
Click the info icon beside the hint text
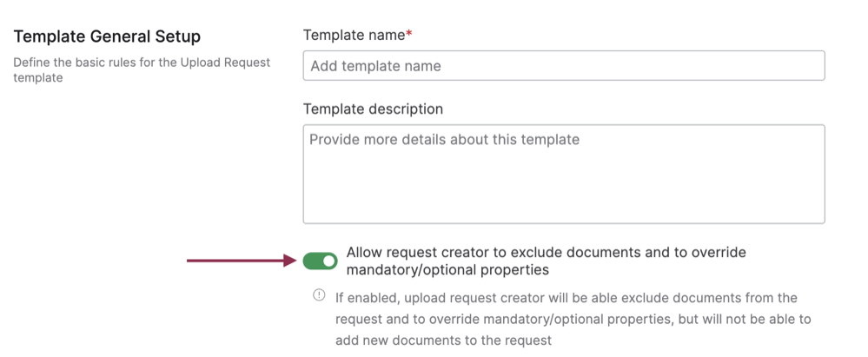click(x=319, y=297)
